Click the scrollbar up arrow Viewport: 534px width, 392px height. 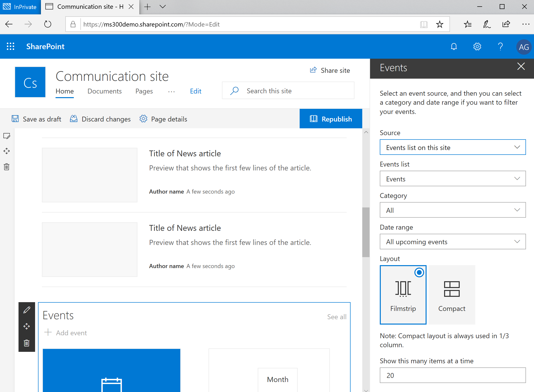coord(366,132)
